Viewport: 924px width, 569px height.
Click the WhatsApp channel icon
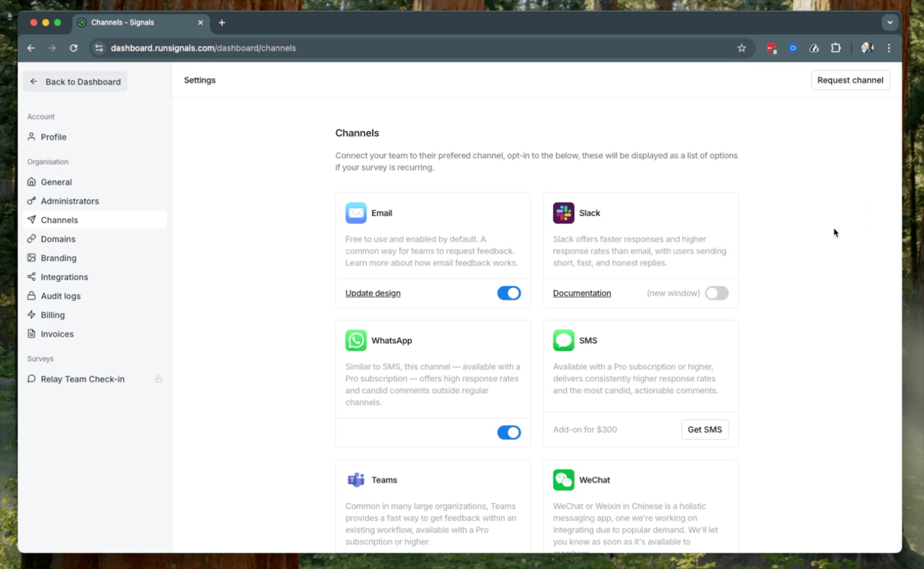[x=356, y=340]
